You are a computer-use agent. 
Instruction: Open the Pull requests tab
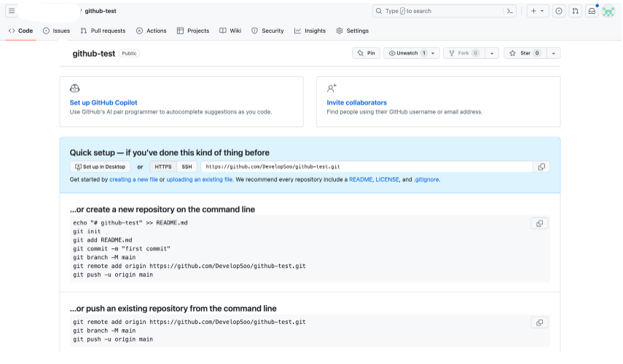pyautogui.click(x=103, y=31)
